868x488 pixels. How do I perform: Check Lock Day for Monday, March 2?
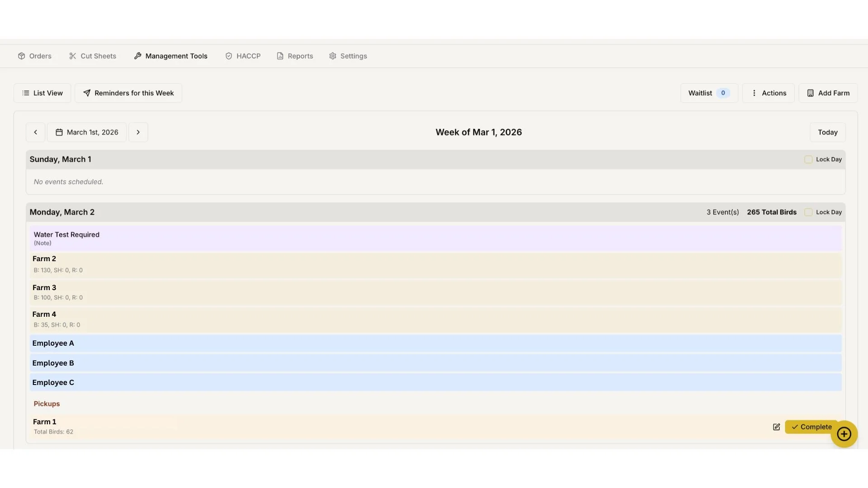808,212
